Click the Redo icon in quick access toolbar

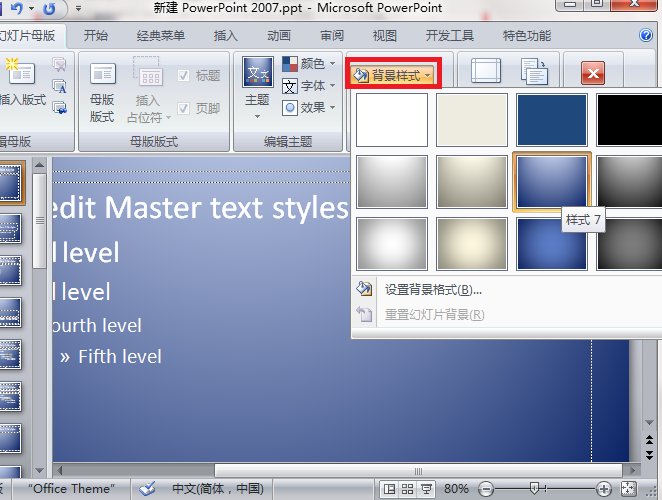49,8
